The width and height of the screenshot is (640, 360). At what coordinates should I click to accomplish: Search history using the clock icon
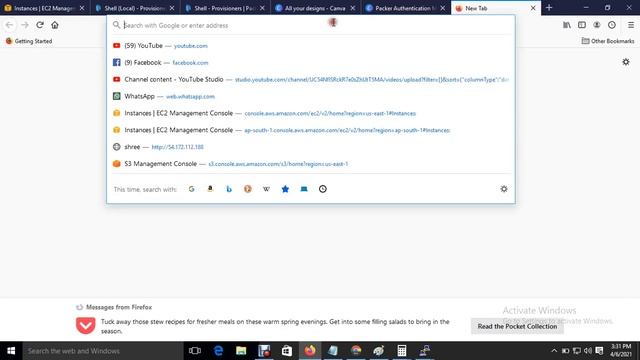coord(323,189)
